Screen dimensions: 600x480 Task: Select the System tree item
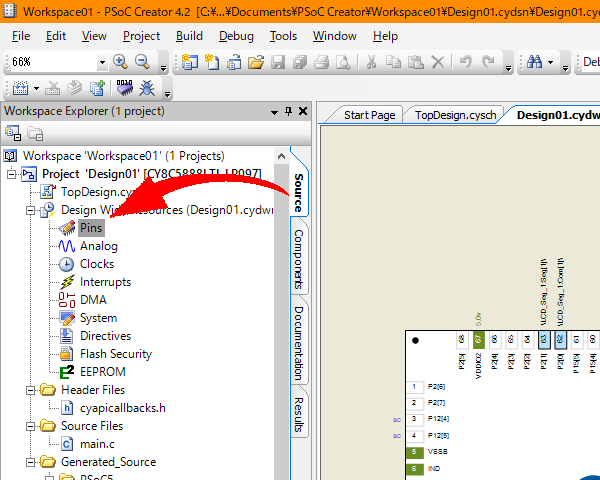point(98,318)
